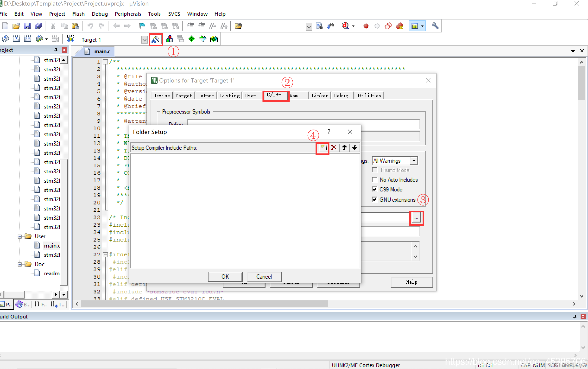Click the Save All files icon
Screen dimensions: 588x369
[38, 26]
